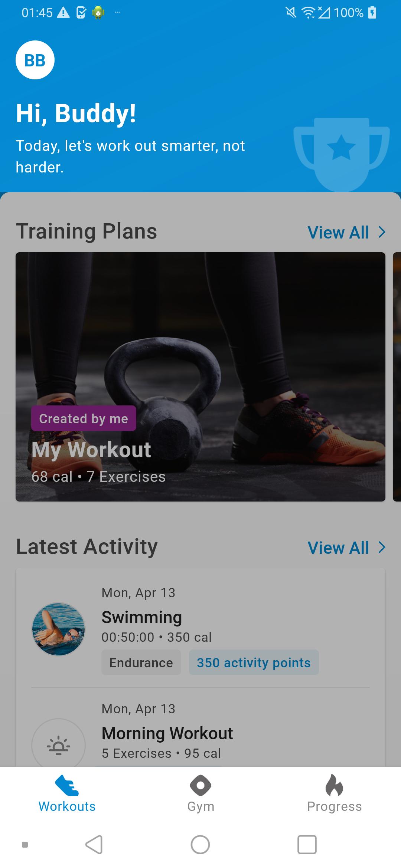Tap the Endurance tag chip

[x=141, y=662]
